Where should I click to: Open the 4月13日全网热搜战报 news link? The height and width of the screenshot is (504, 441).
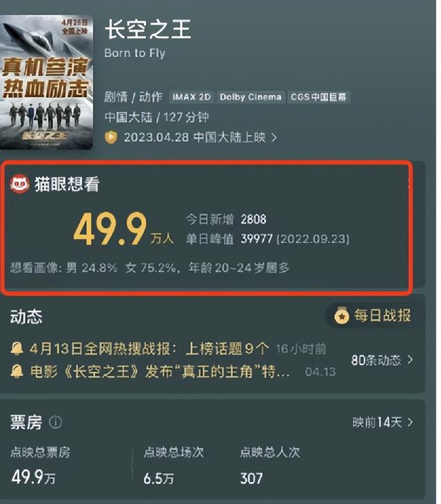149,349
